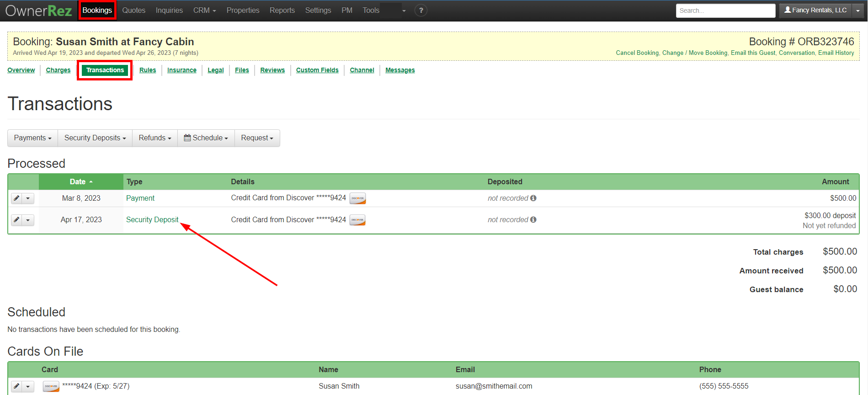Switch to the Charges tab

tap(58, 70)
